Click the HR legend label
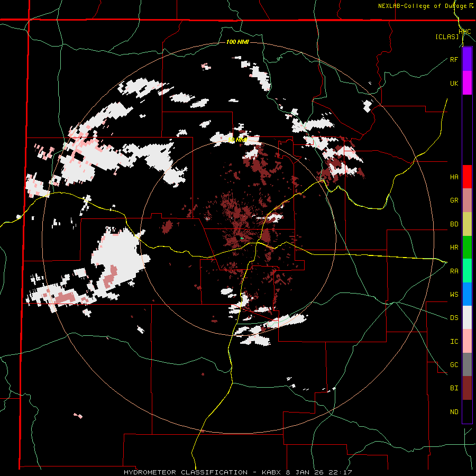Viewport: 476px width, 476px height. point(454,248)
